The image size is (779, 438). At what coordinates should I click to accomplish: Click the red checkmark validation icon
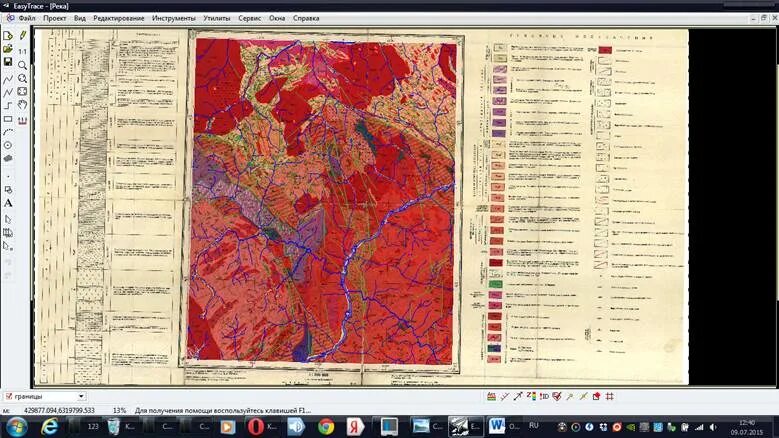point(557,396)
